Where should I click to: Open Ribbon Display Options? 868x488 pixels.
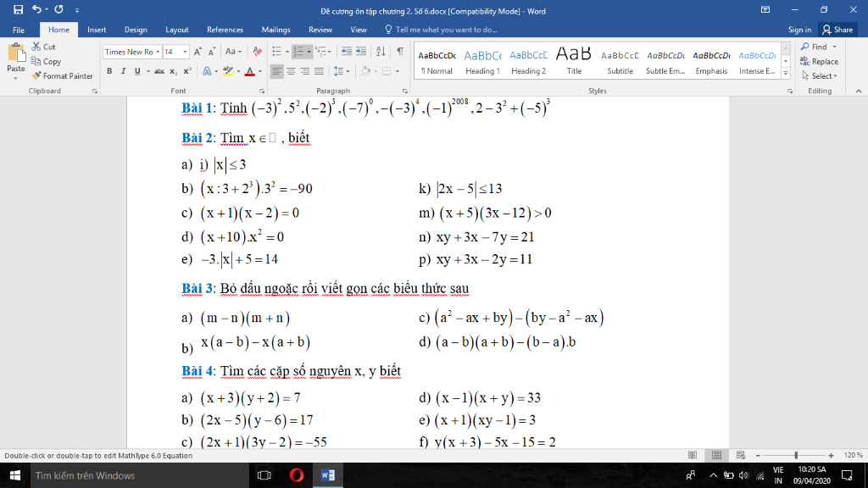pyautogui.click(x=765, y=10)
